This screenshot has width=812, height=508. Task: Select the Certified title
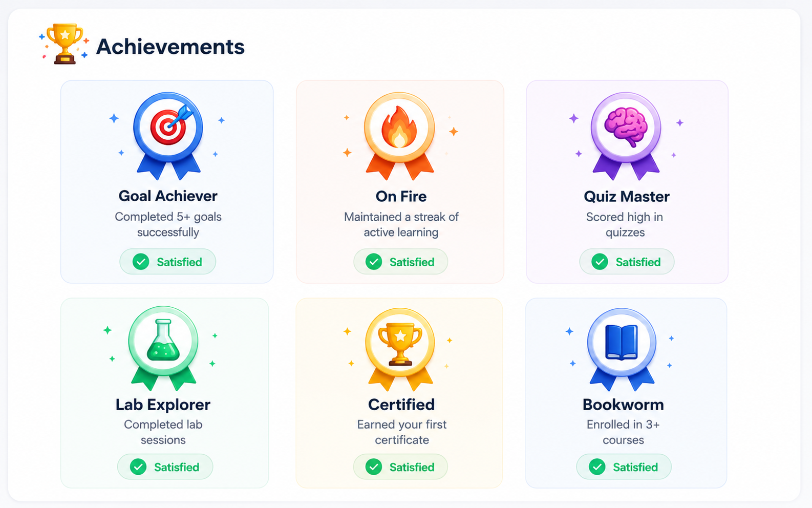[x=401, y=405]
